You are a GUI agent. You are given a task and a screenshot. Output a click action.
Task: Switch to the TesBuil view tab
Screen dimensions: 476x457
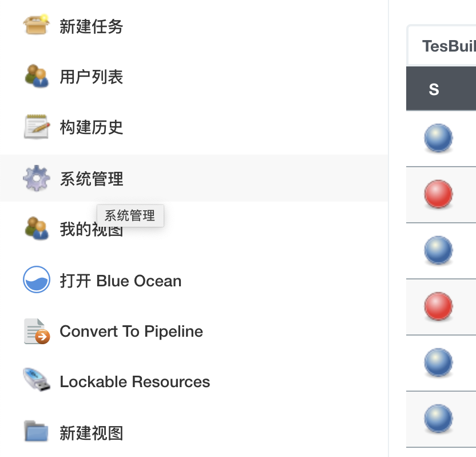pos(448,46)
